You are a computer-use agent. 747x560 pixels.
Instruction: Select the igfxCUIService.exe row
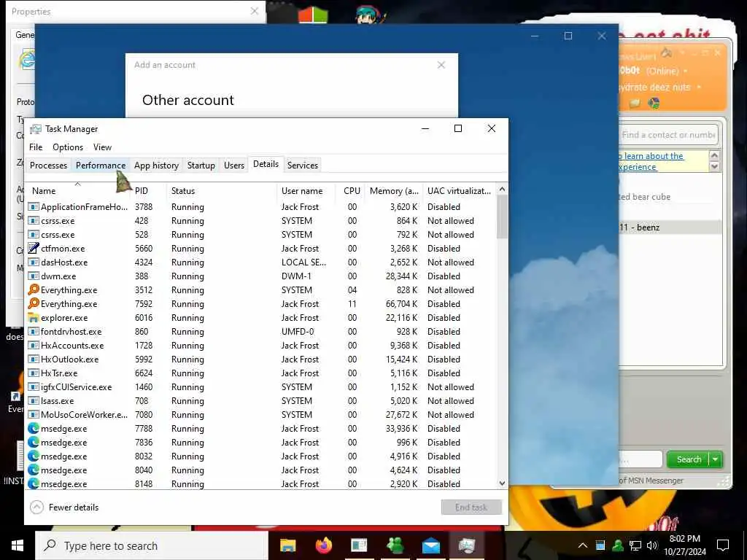(x=260, y=386)
